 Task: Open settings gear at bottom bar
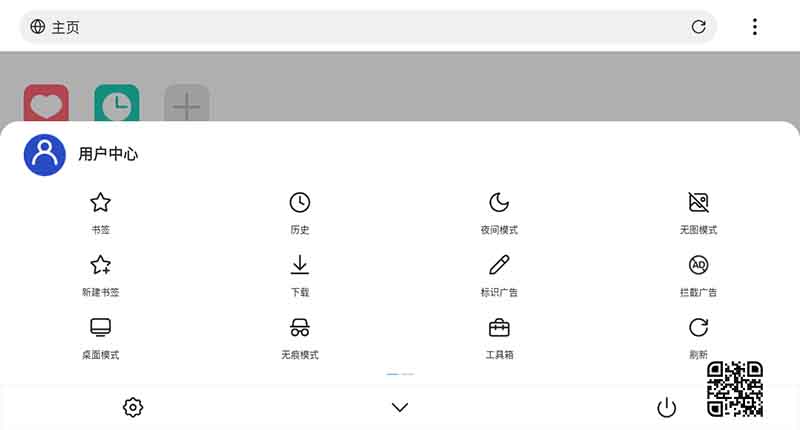[x=133, y=407]
